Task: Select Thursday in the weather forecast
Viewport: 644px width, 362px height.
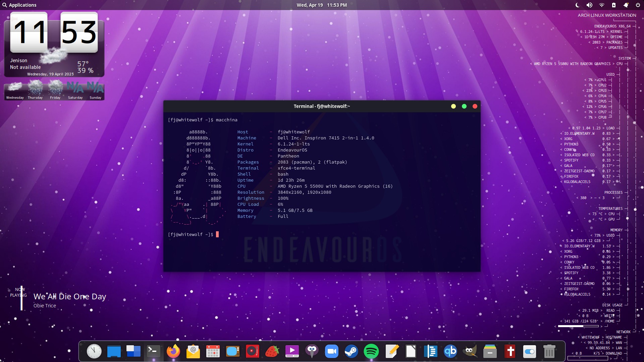Action: click(x=35, y=90)
